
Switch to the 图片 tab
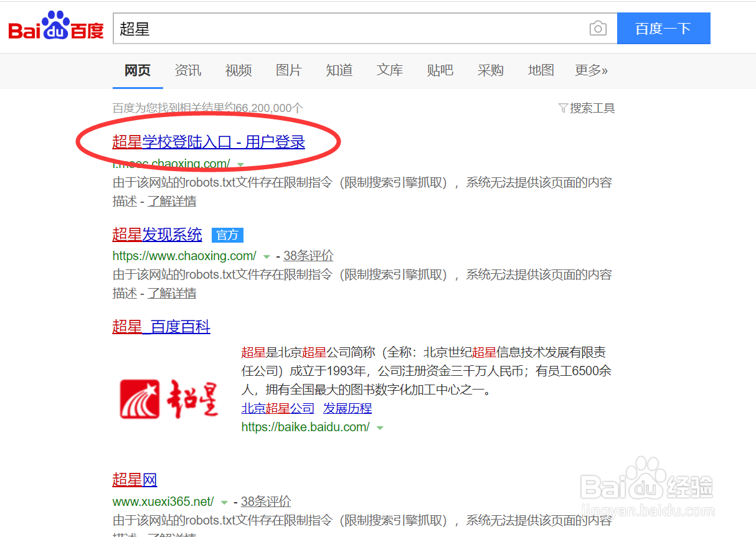point(288,70)
